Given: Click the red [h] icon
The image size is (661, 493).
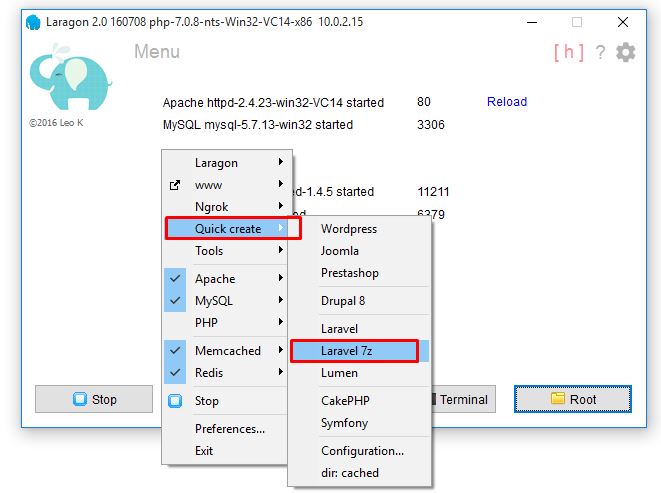Looking at the screenshot, I should (569, 52).
